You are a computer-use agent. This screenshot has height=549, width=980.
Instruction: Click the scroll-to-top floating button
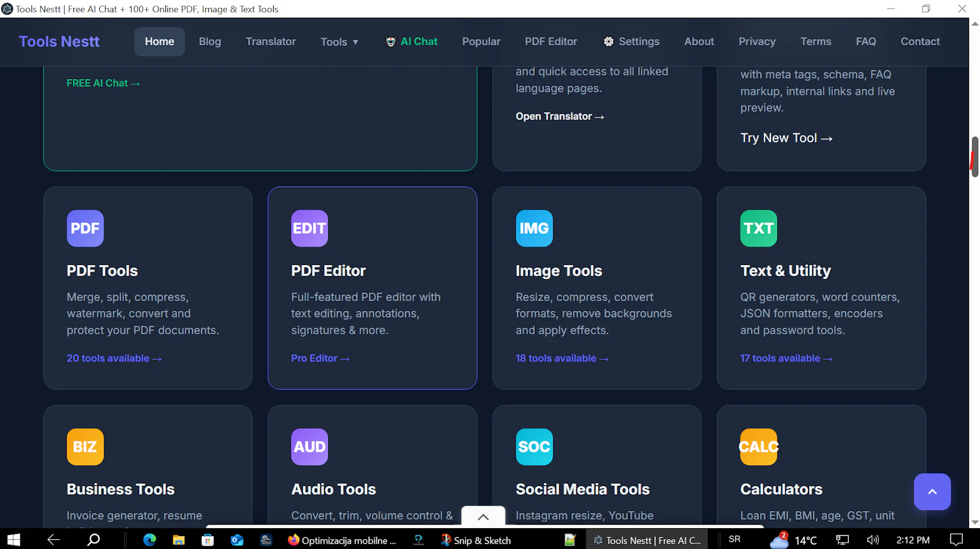tap(932, 491)
